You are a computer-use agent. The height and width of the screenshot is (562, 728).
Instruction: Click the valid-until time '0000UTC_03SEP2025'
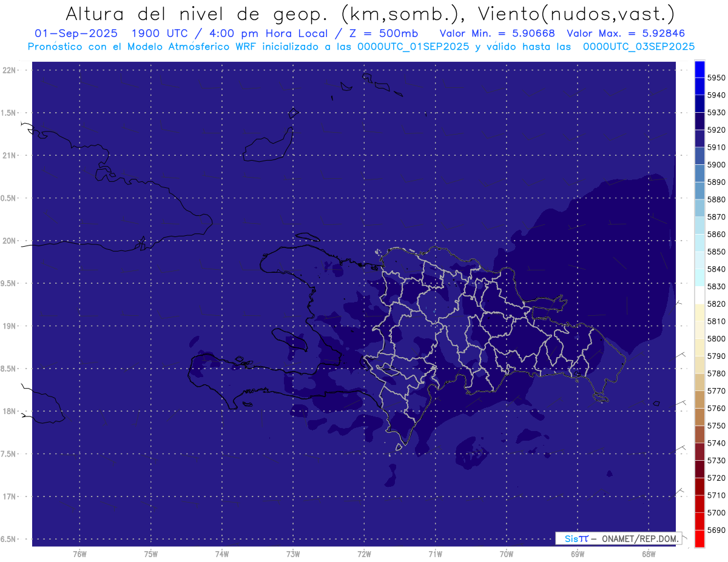click(x=639, y=46)
